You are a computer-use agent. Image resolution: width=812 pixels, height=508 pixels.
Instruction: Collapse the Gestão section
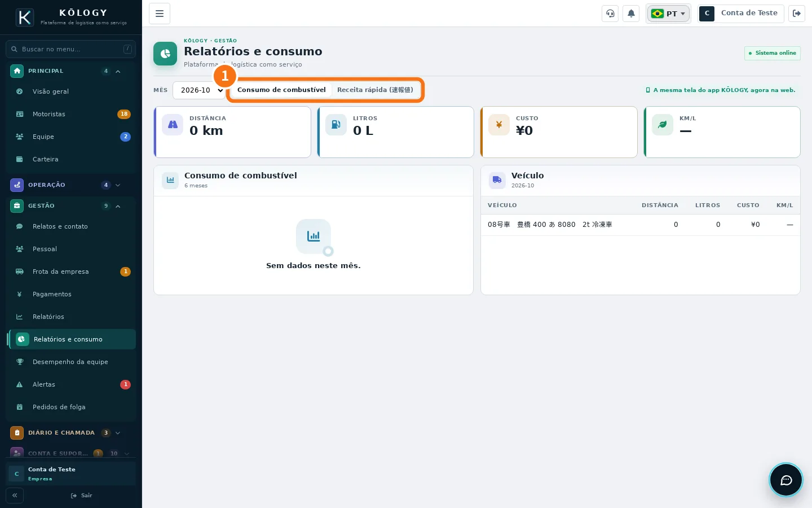(x=71, y=206)
